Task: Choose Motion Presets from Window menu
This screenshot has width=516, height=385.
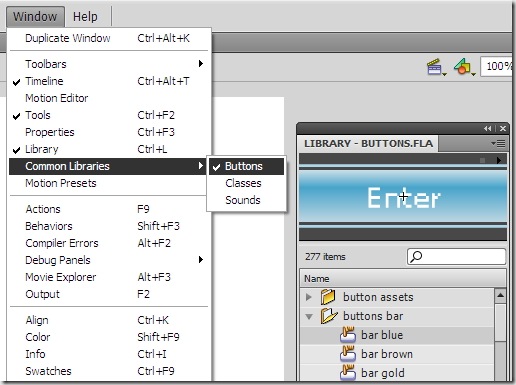Action: coord(109,183)
